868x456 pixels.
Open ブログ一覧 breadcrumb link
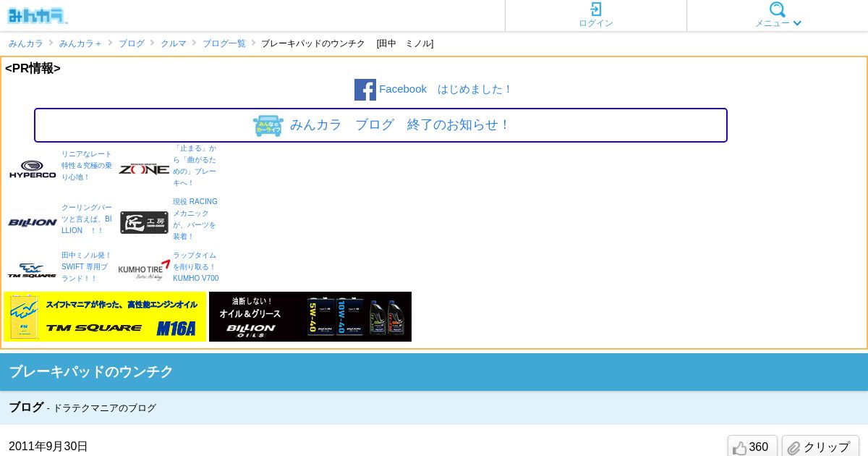[224, 43]
